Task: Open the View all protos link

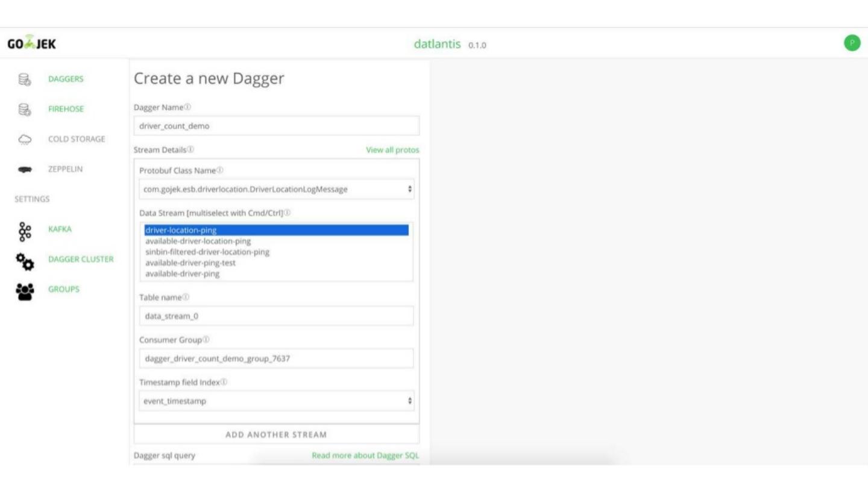Action: pyautogui.click(x=392, y=150)
